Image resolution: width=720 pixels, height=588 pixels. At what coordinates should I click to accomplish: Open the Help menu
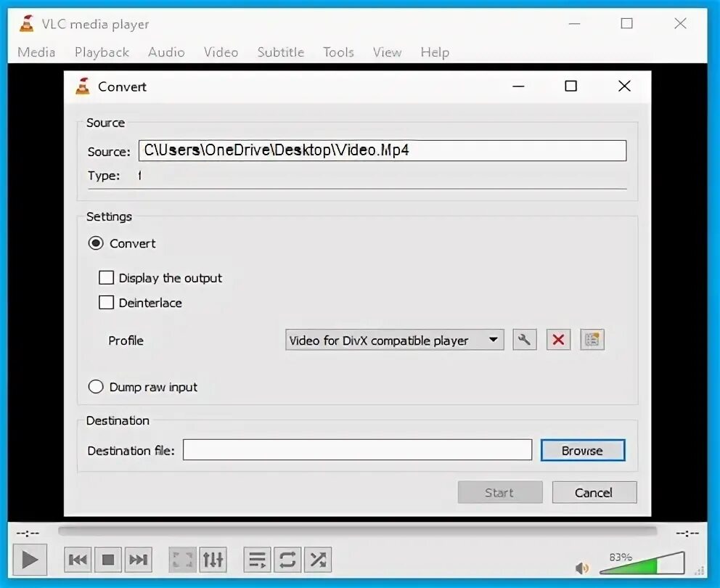[435, 52]
